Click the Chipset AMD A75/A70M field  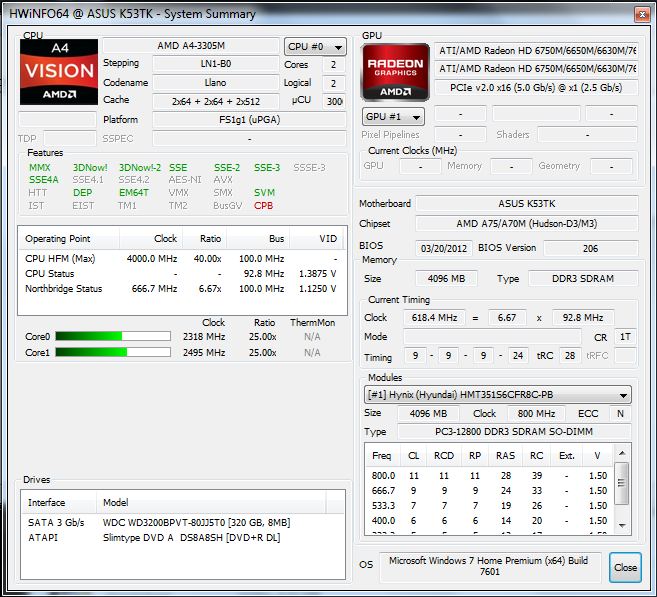(527, 224)
